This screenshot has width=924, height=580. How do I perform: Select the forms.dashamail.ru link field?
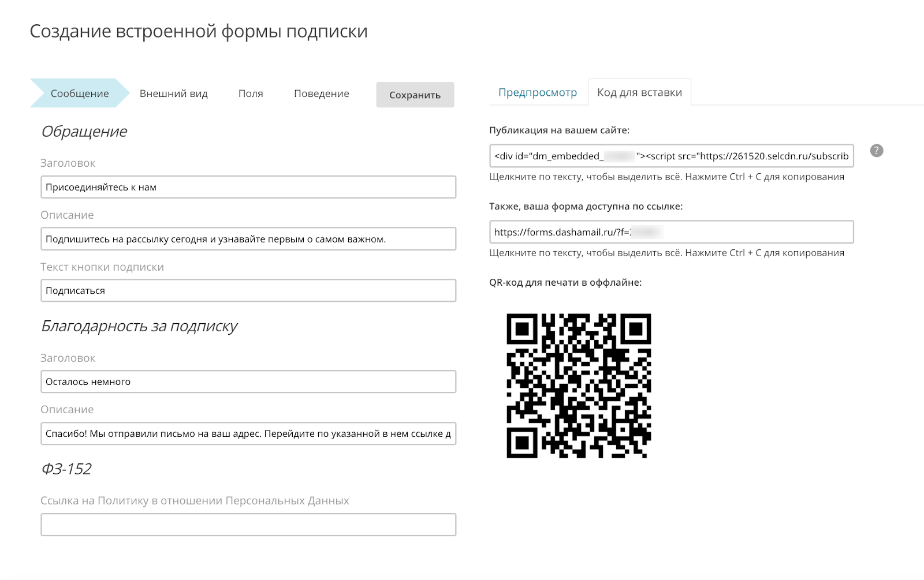672,232
